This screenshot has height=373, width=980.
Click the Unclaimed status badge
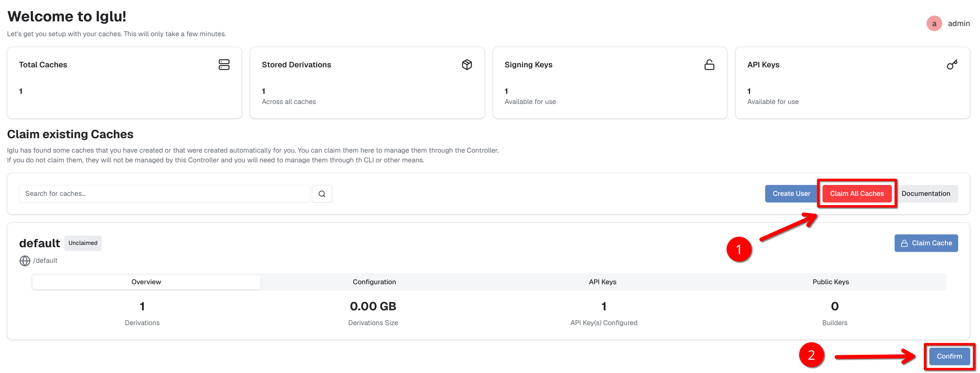click(83, 243)
